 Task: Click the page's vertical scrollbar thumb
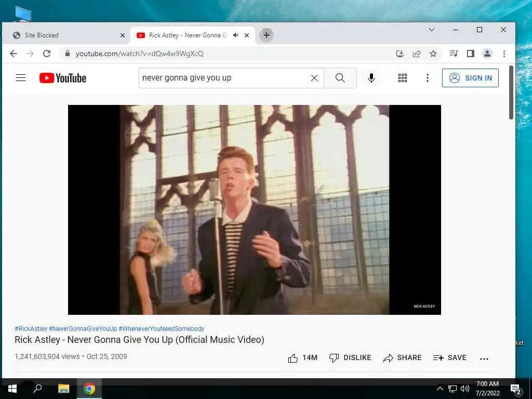click(x=511, y=92)
